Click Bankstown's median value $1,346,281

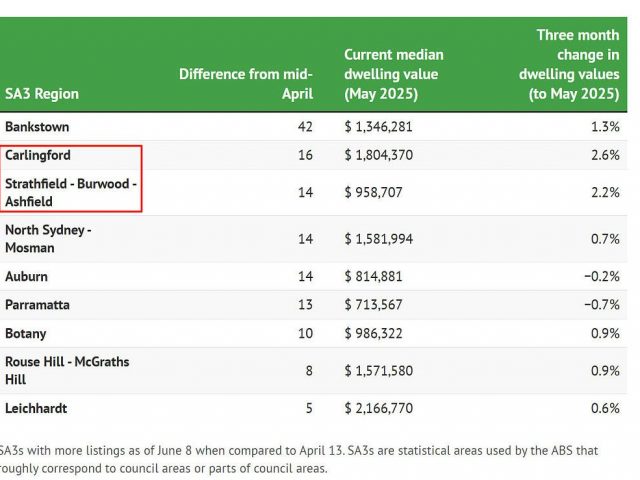tap(378, 127)
